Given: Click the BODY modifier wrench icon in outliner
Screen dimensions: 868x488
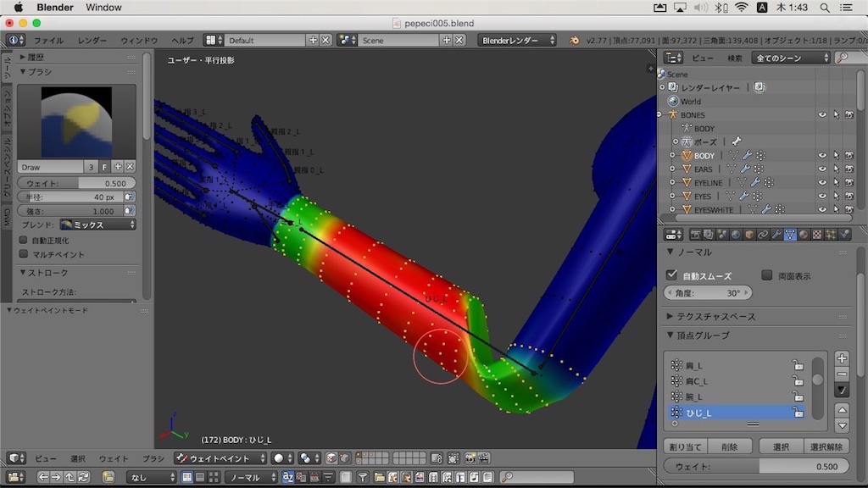Looking at the screenshot, I should click(747, 156).
